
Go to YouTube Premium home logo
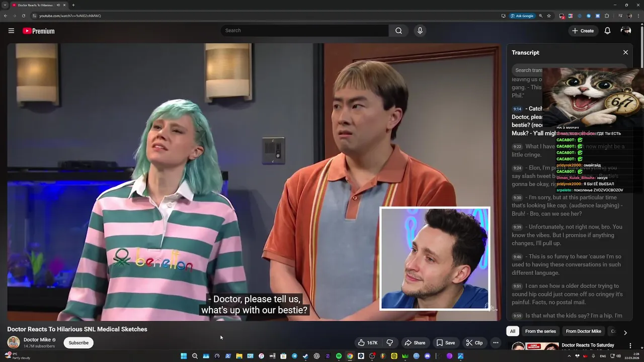[x=38, y=31]
